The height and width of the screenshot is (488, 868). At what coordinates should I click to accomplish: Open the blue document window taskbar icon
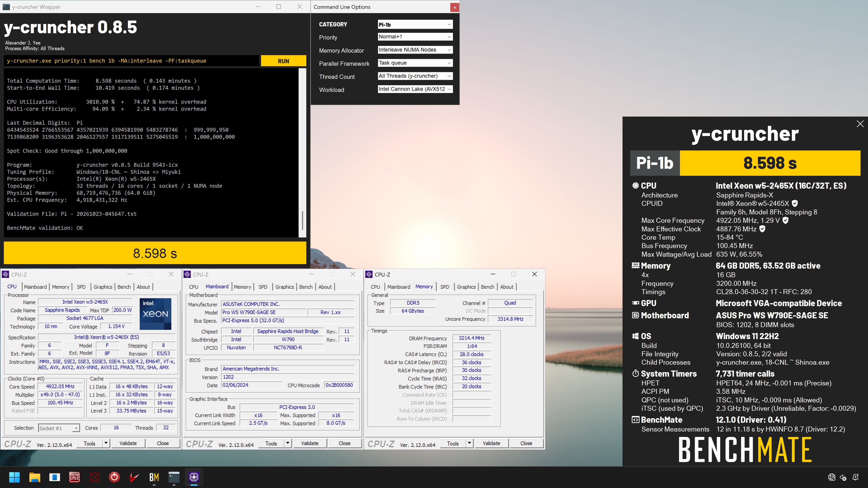point(54,477)
